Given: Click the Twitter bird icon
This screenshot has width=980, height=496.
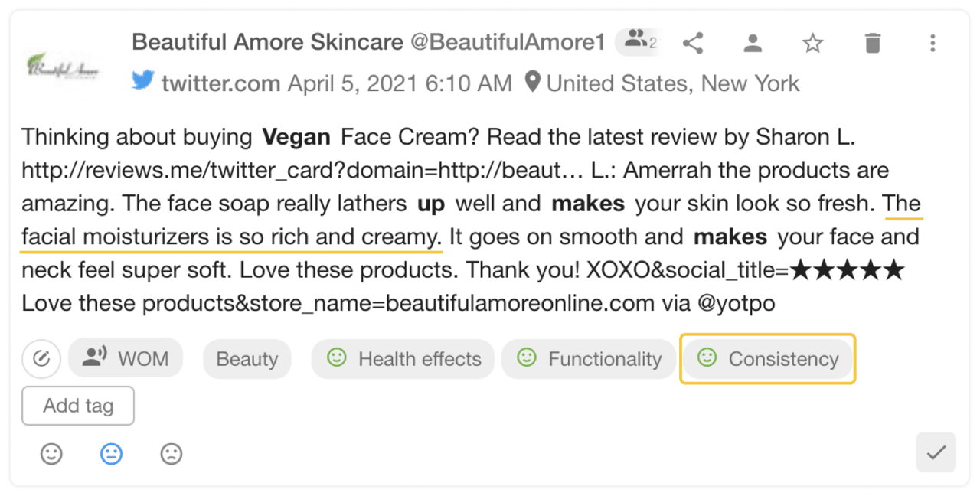Looking at the screenshot, I should (x=143, y=81).
